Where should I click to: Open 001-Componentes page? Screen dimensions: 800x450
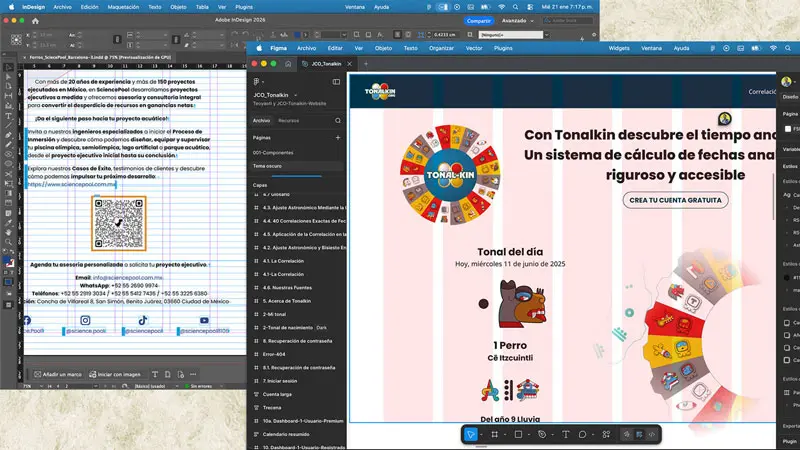point(273,153)
